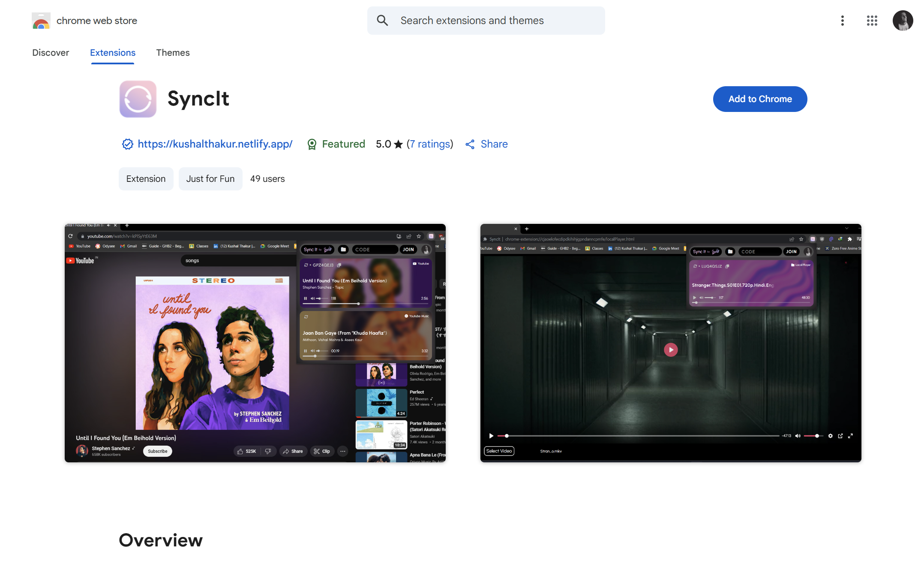
Task: Click the Clip button in YouTube screenshot
Action: (x=322, y=451)
